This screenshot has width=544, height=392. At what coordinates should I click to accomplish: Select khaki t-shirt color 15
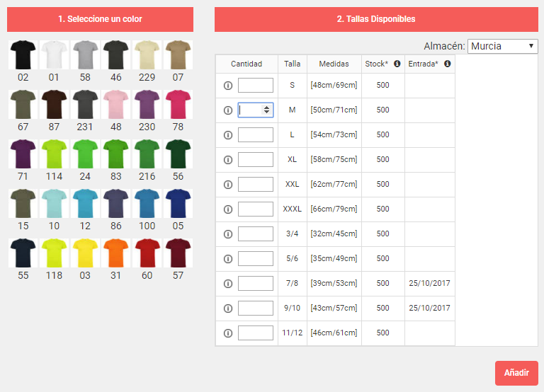[23, 204]
